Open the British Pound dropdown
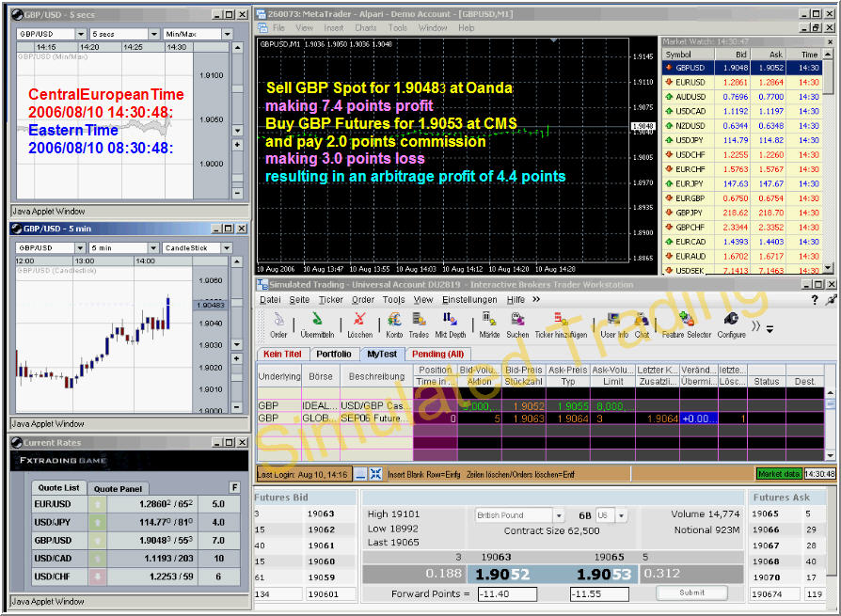The width and height of the screenshot is (841, 616). (559, 515)
